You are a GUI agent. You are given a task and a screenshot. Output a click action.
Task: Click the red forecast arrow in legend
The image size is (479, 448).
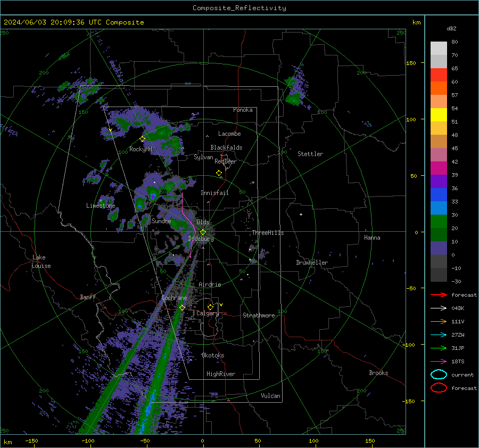pos(439,295)
